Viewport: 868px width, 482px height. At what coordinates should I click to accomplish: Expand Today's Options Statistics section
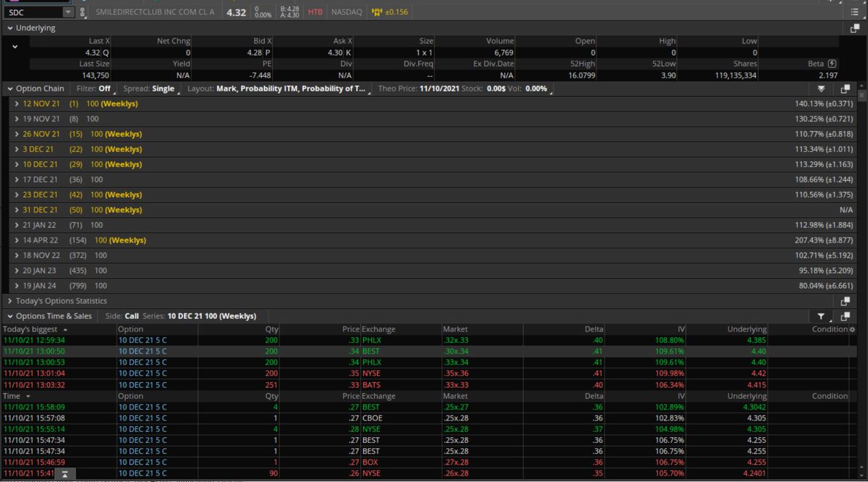point(10,301)
